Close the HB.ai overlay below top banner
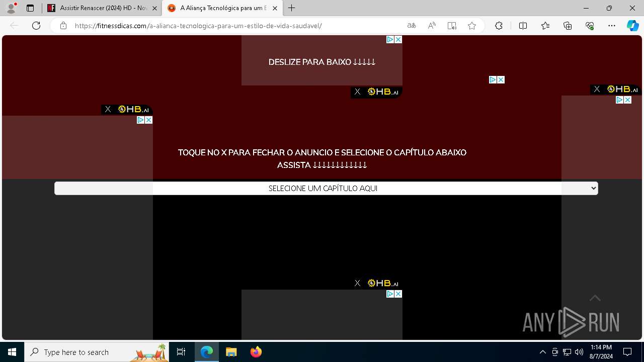 coord(357,92)
